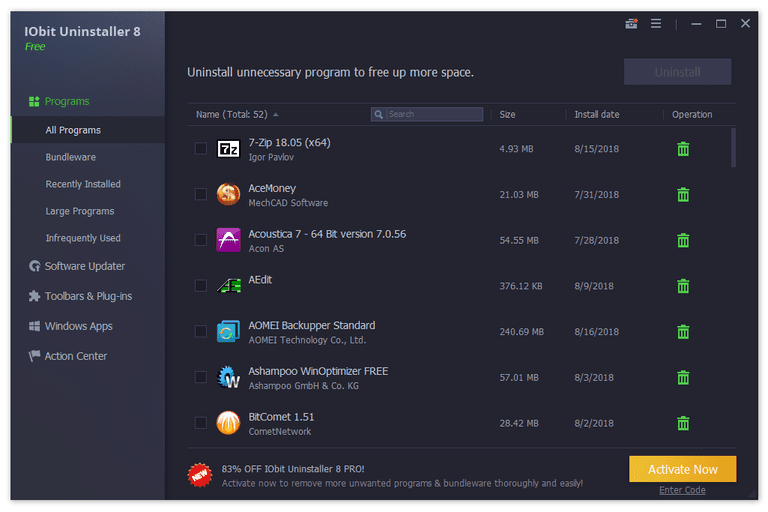This screenshot has height=512, width=768.
Task: Tick the AEdit checkbox
Action: tap(201, 285)
